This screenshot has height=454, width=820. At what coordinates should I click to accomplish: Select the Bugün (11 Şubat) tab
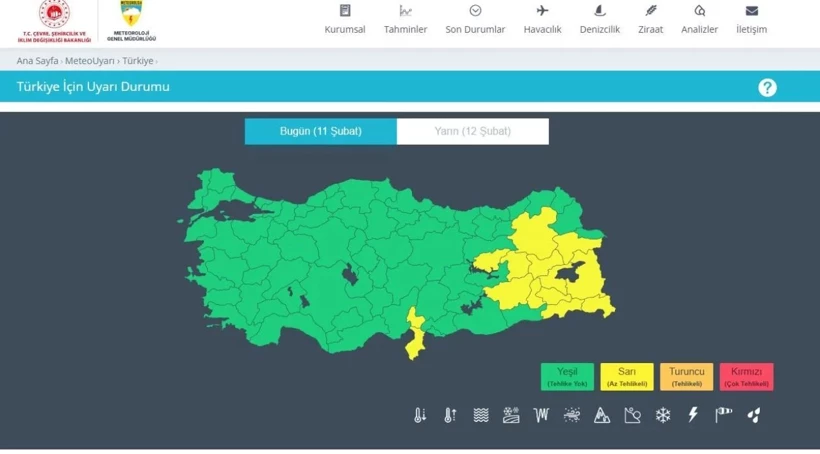pyautogui.click(x=320, y=132)
